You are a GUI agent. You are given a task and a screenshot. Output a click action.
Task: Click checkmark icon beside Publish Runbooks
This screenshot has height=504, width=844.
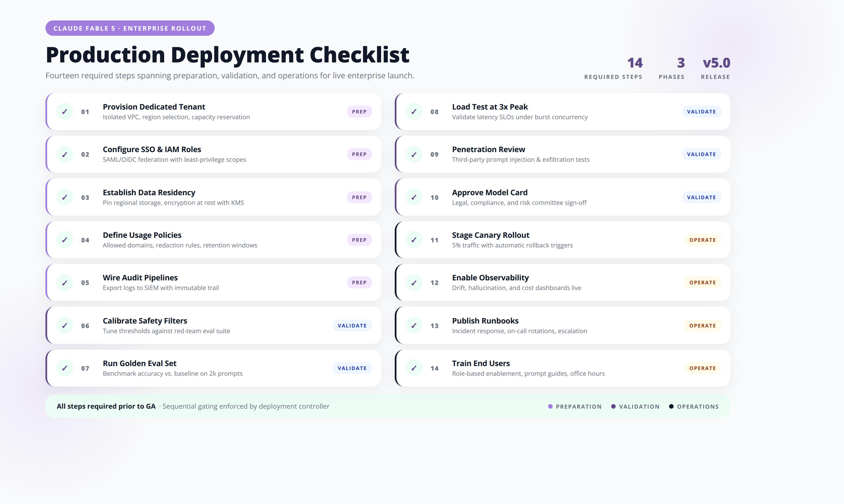coord(414,326)
